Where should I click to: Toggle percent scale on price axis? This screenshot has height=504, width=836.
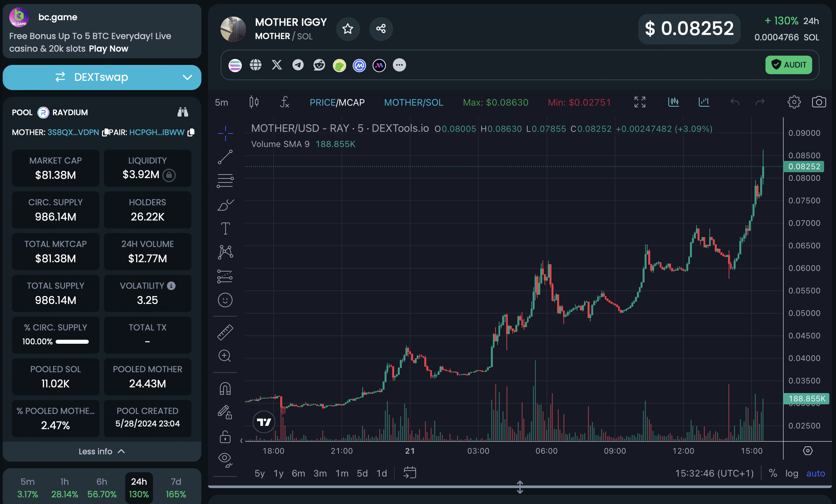tap(773, 474)
